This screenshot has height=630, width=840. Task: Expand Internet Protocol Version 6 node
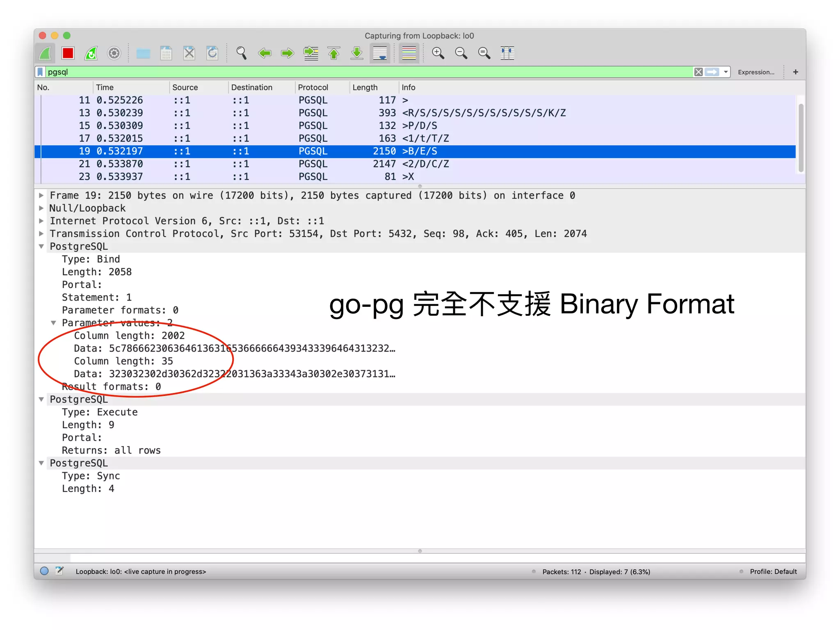pyautogui.click(x=41, y=221)
